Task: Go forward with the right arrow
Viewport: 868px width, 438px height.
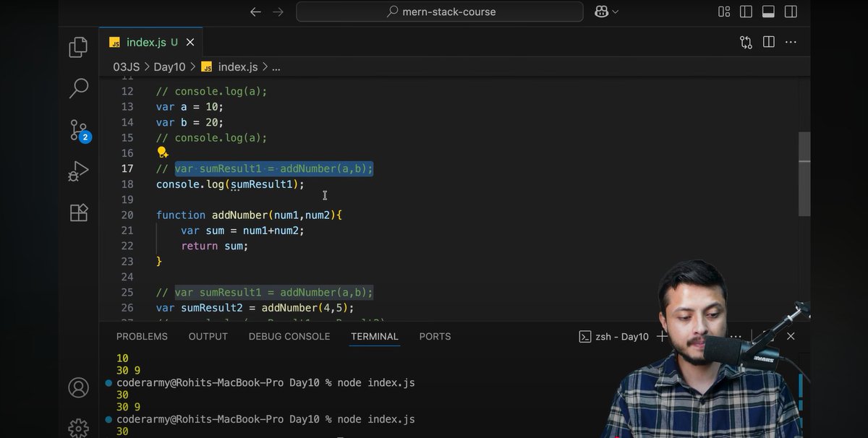Action: click(278, 12)
